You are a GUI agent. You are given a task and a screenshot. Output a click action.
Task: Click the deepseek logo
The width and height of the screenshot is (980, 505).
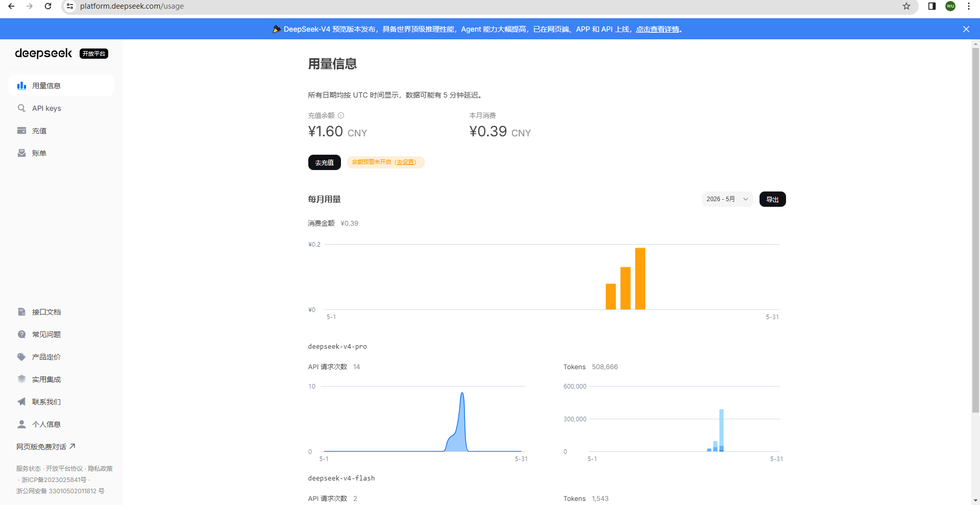tap(43, 53)
